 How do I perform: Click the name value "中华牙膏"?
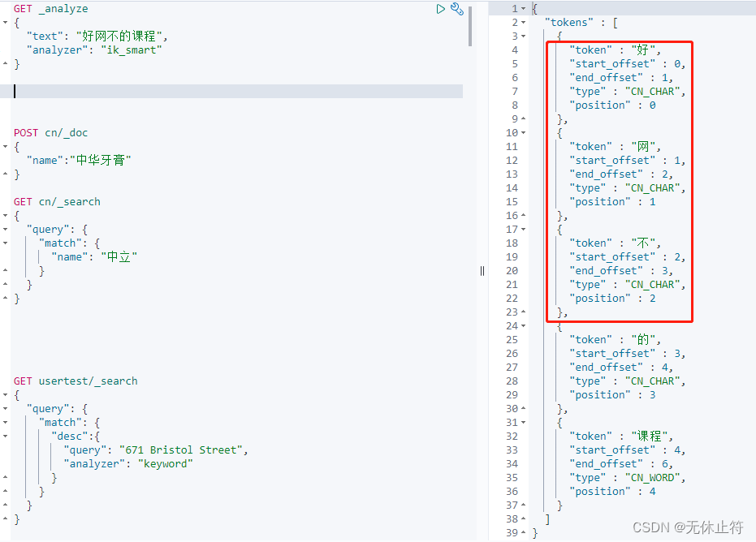pyautogui.click(x=101, y=161)
